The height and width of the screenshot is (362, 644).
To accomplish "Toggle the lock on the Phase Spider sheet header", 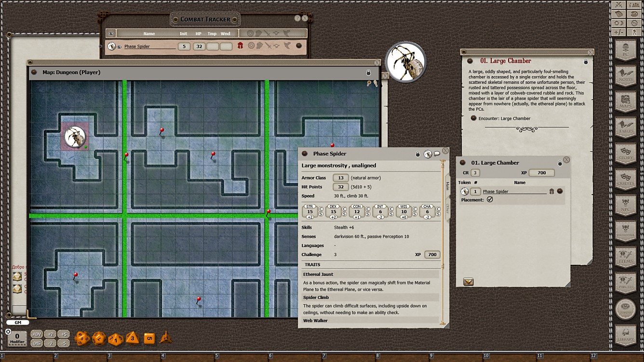I will point(418,154).
